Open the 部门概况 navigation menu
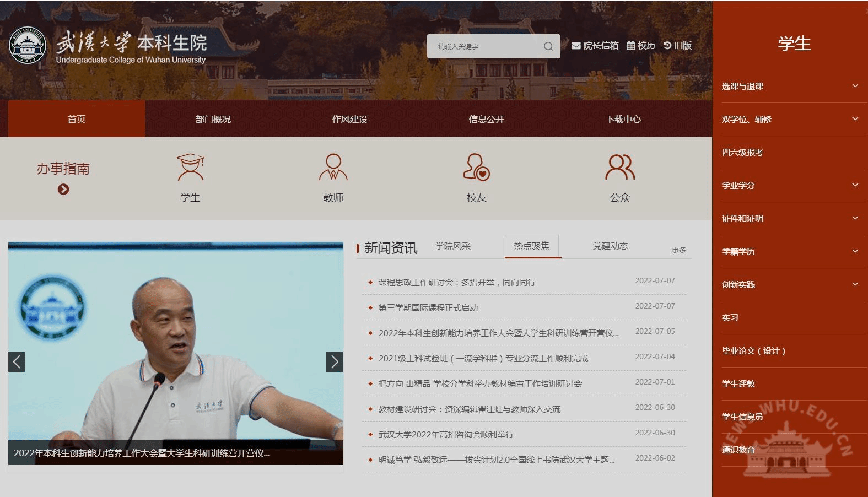 coord(213,119)
